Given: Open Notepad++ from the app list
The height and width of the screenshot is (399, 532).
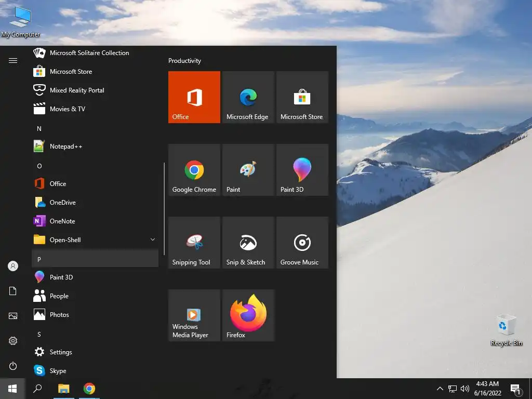Looking at the screenshot, I should point(95,146).
